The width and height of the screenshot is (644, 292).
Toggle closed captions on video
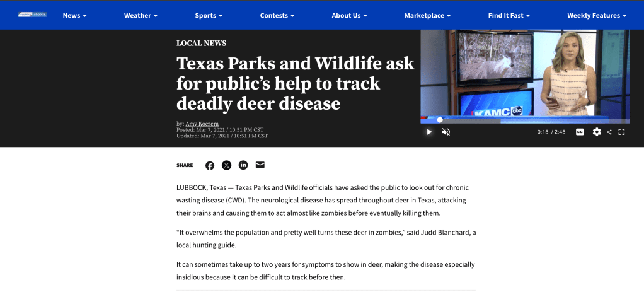point(580,132)
